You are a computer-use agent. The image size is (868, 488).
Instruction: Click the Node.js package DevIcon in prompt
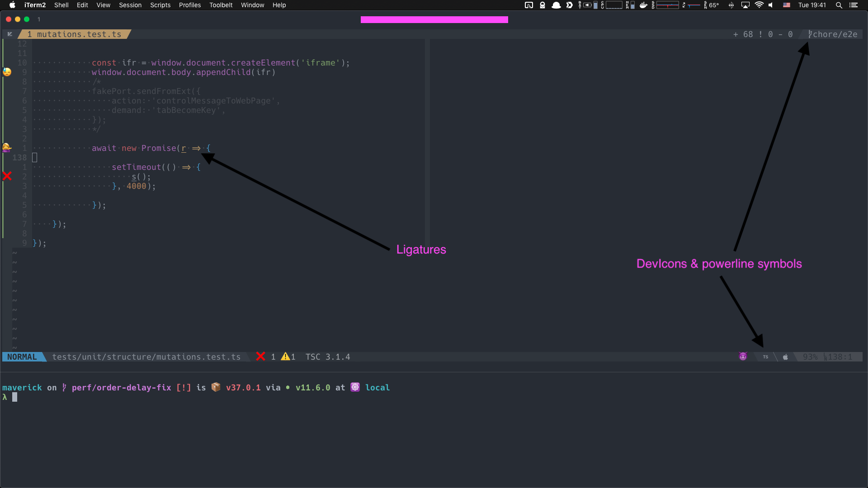tap(289, 387)
